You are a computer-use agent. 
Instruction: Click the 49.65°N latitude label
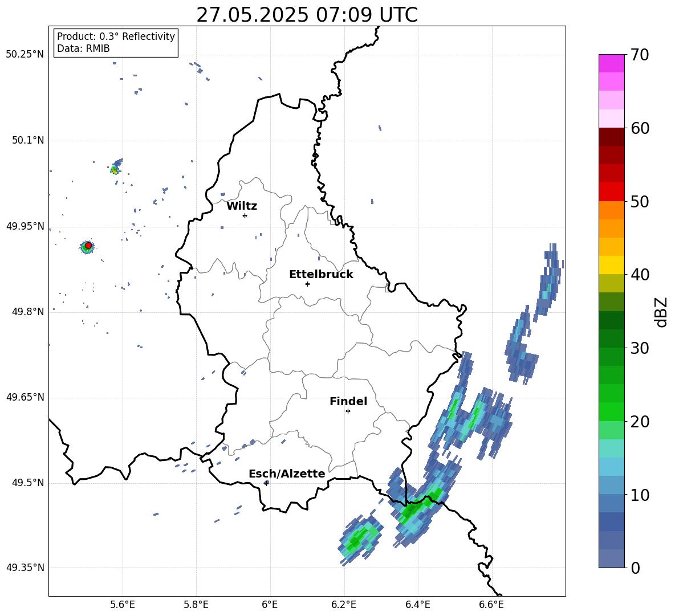[25, 397]
